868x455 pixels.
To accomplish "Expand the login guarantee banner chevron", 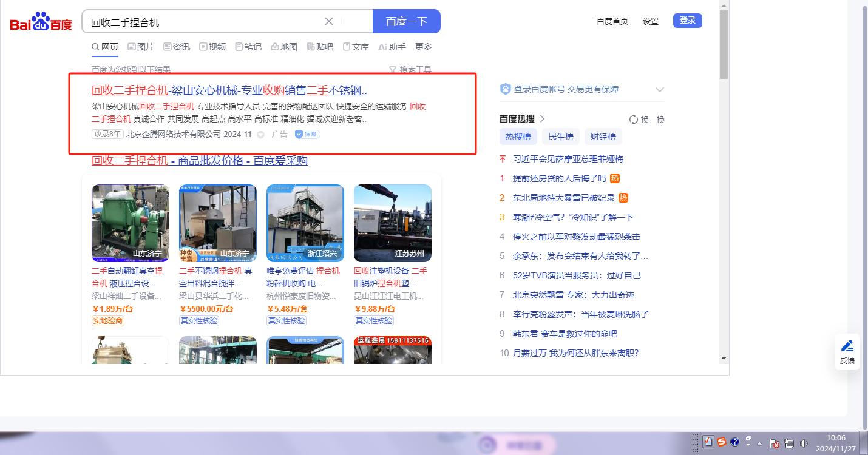I will [660, 90].
